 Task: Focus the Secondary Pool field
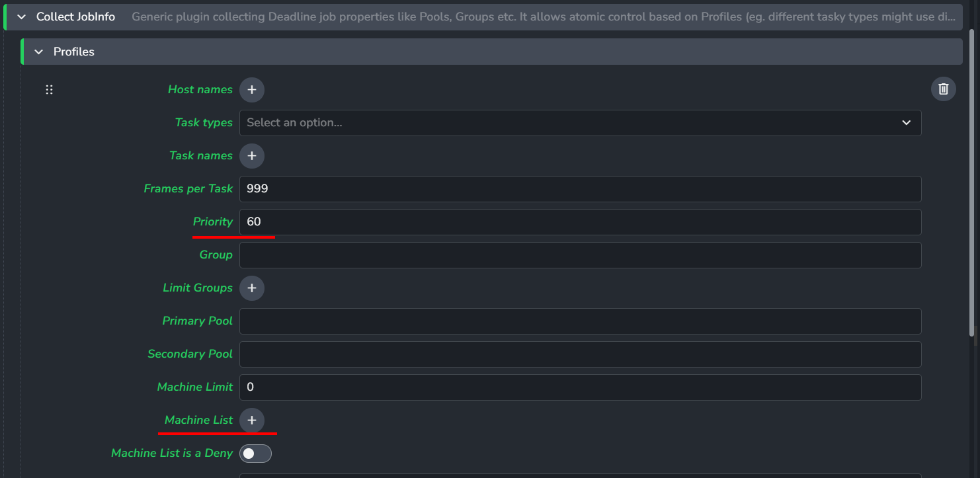(580, 354)
